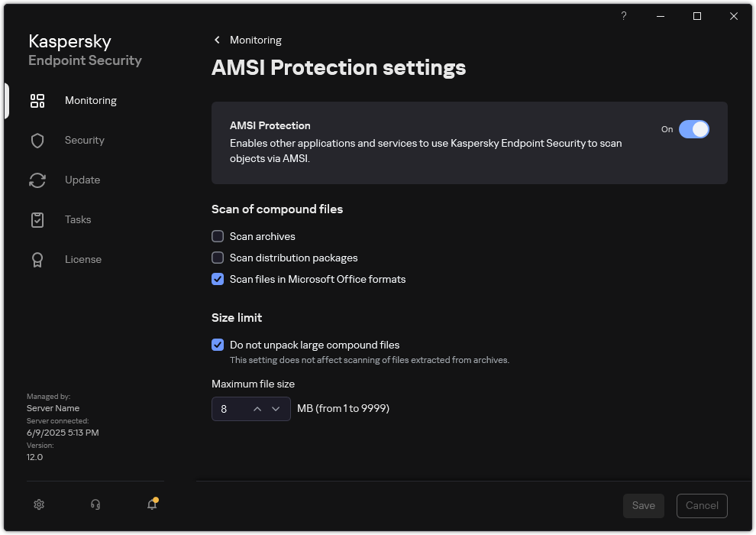Open the Update menu entry

(x=81, y=180)
